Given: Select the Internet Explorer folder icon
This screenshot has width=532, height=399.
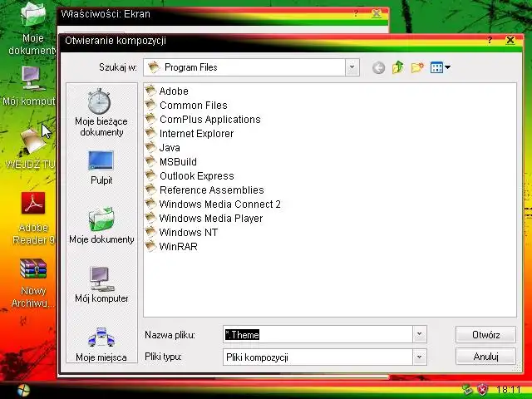Looking at the screenshot, I should point(150,133).
